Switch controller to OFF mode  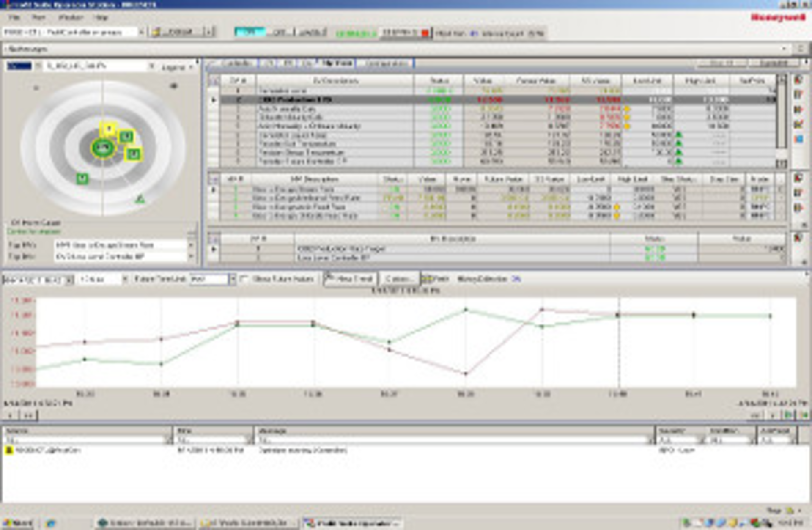click(x=280, y=32)
